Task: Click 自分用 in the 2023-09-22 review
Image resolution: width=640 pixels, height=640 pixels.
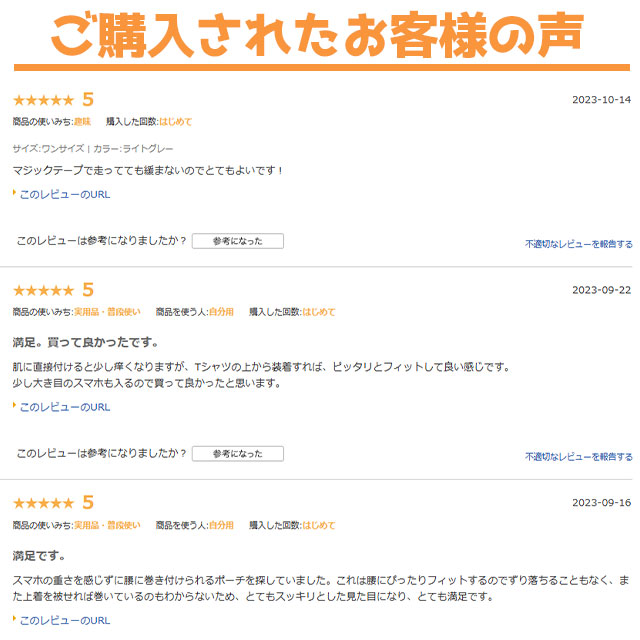Action: (x=221, y=312)
